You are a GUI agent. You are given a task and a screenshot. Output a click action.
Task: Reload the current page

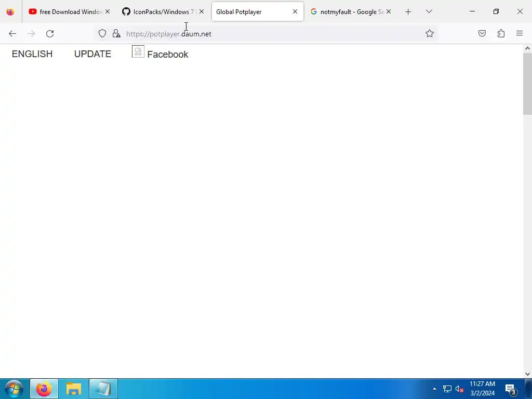(50, 34)
